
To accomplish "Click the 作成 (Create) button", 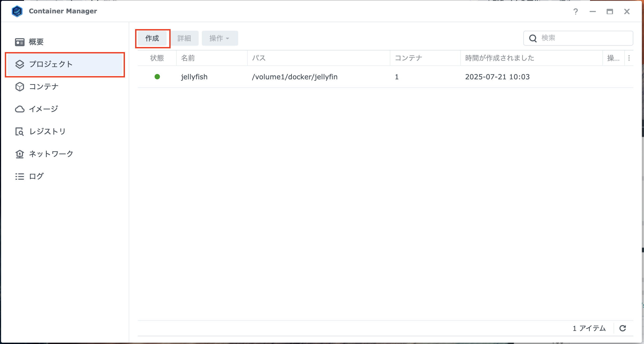I will (x=152, y=38).
